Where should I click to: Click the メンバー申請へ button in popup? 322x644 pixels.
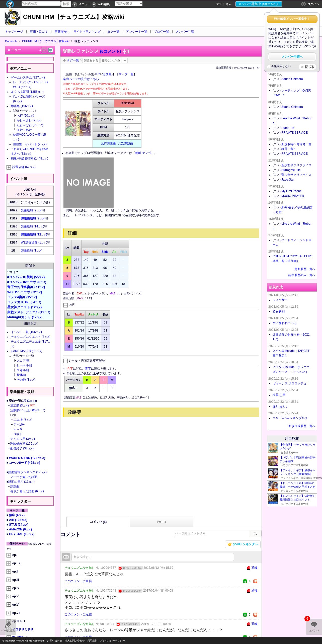[x=292, y=57]
